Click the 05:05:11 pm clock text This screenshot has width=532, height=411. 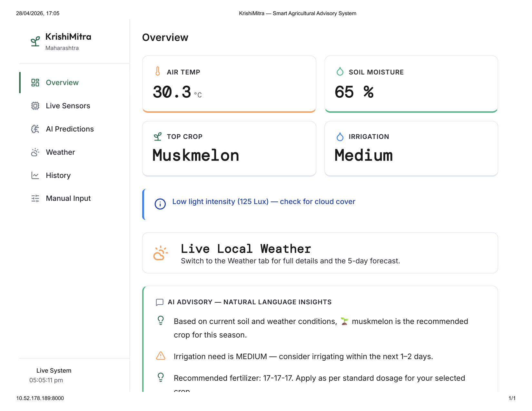pyautogui.click(x=46, y=380)
